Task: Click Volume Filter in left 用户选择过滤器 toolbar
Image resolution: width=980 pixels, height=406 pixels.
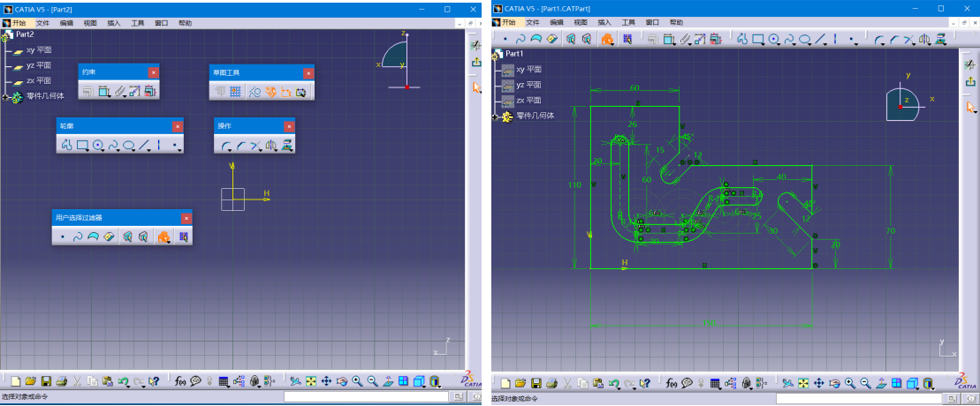Action: coord(109,237)
